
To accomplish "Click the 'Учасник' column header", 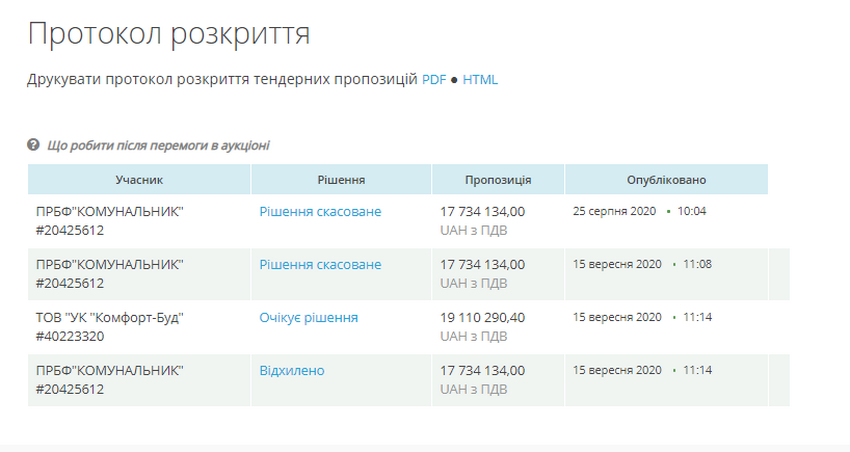I will pyautogui.click(x=139, y=180).
